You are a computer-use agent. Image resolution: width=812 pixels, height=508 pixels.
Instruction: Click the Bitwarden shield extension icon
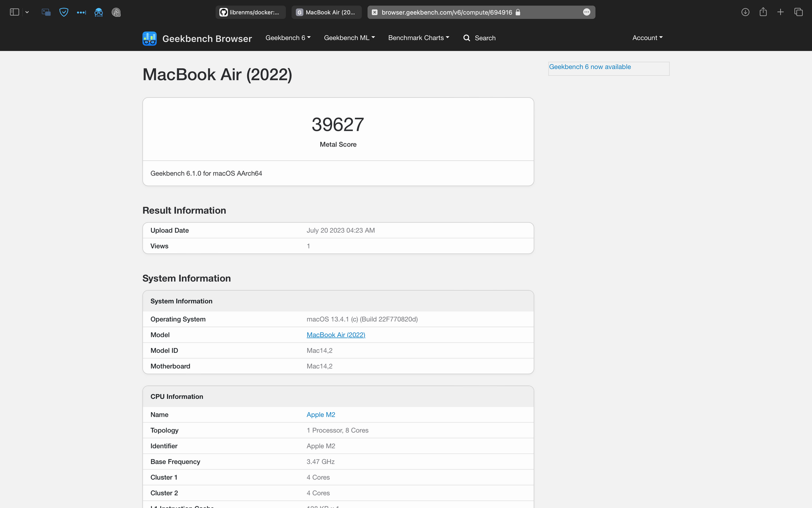pyautogui.click(x=64, y=12)
